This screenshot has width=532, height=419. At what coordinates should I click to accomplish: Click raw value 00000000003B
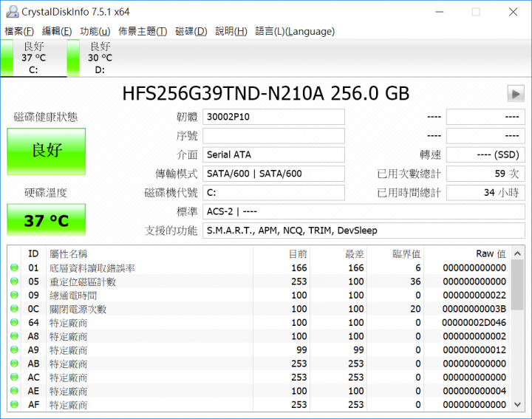click(x=474, y=309)
